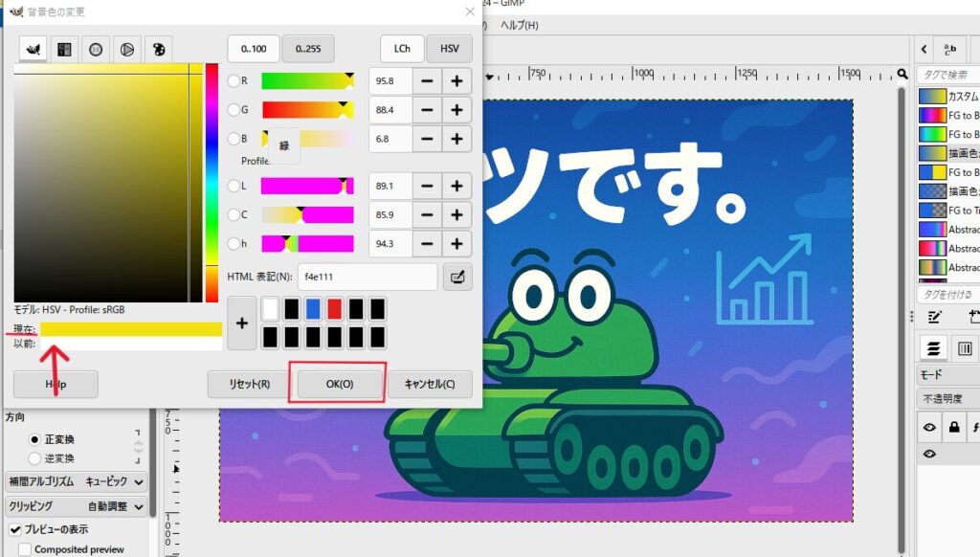Uncheck the プレビューの表示 checkbox
Image resolution: width=980 pixels, height=557 pixels.
[x=15, y=529]
